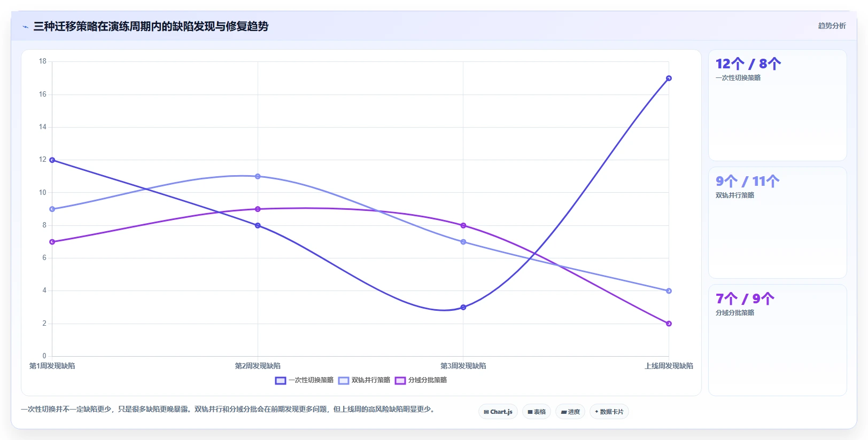868x440 pixels.
Task: Select the 进度 chip
Action: (x=570, y=412)
